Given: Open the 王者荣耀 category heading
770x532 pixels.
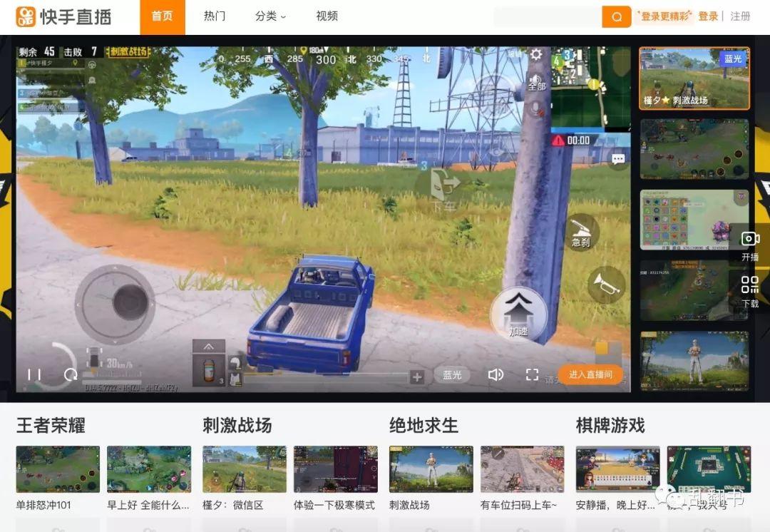Looking at the screenshot, I should coord(51,426).
